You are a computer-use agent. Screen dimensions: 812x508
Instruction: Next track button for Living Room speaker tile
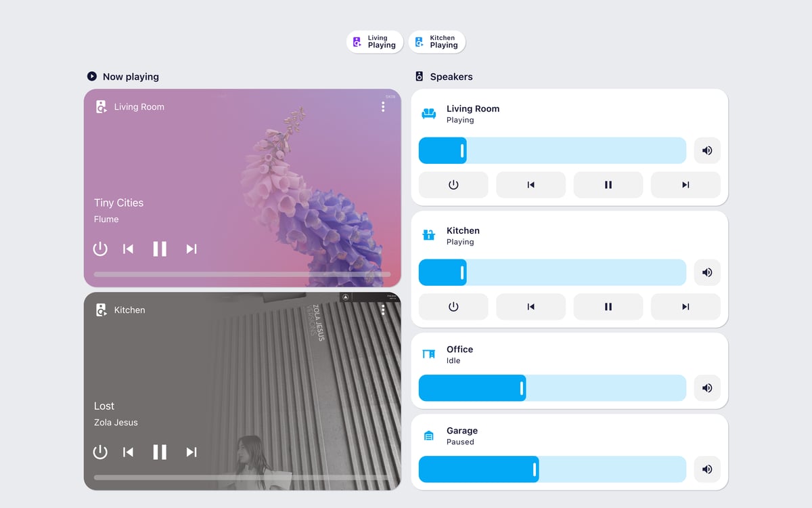(685, 185)
